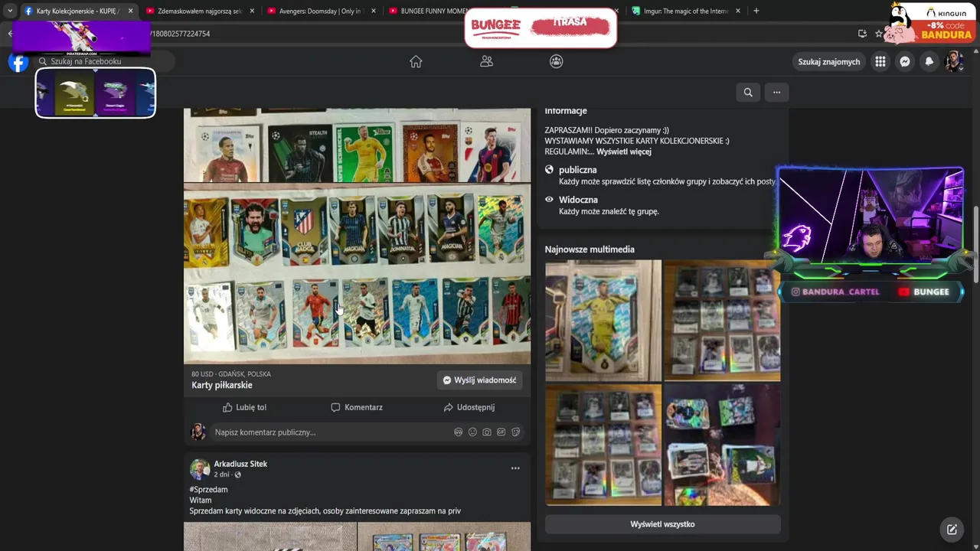Click Wyświetl wszystko button
The width and height of the screenshot is (980, 551).
click(x=662, y=524)
